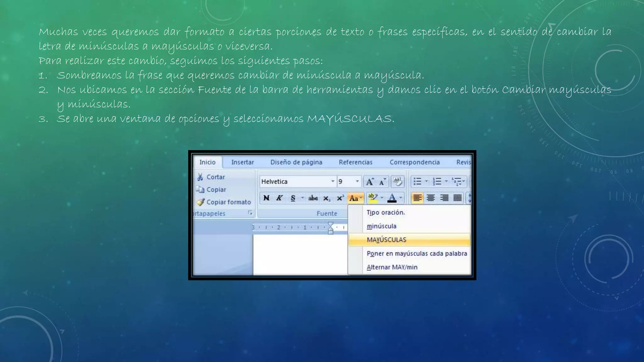The height and width of the screenshot is (362, 644).
Task: Click the numbered list icon
Action: click(437, 181)
